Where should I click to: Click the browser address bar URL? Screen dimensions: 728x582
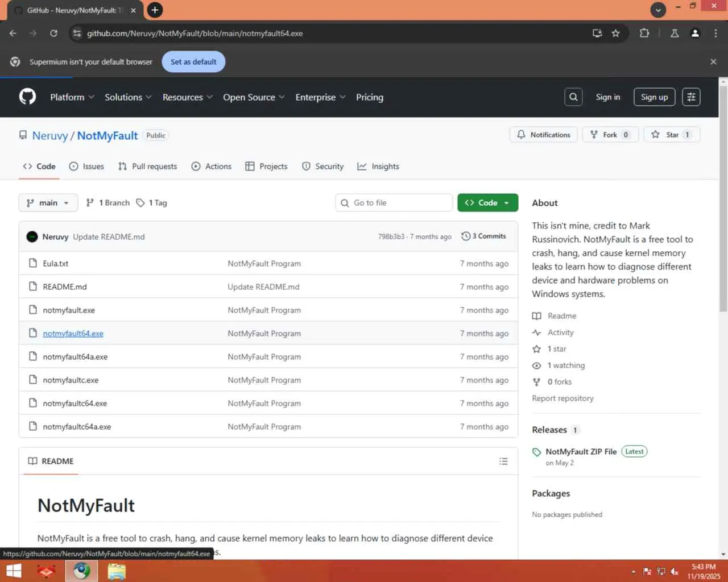tap(195, 33)
